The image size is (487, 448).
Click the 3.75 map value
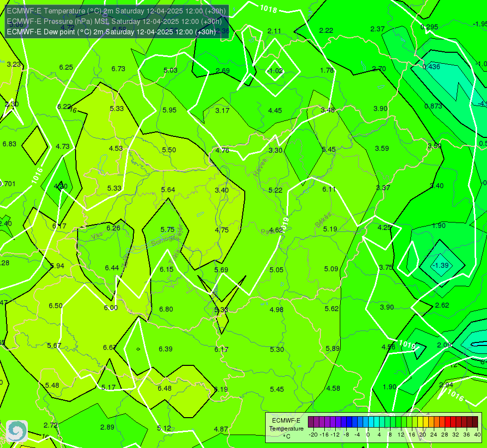[386, 267]
